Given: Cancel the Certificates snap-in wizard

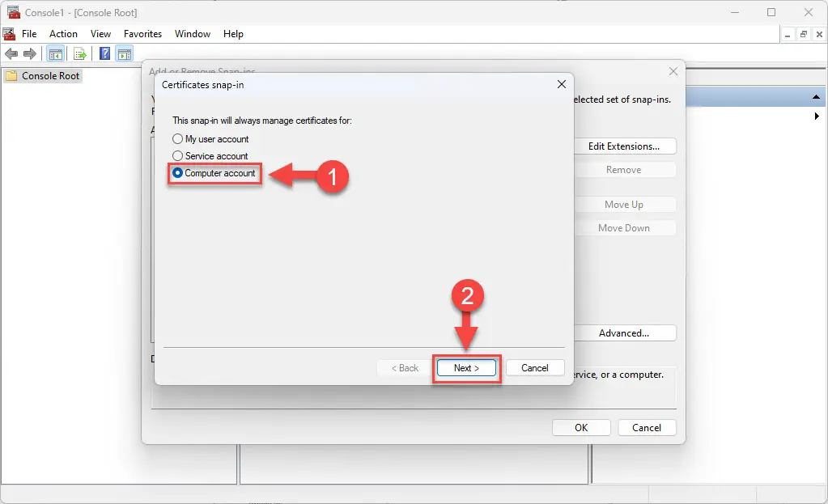Looking at the screenshot, I should [x=534, y=368].
